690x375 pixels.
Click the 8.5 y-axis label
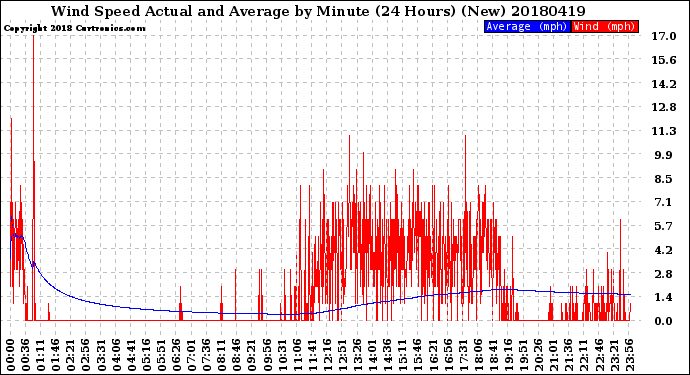(664, 179)
